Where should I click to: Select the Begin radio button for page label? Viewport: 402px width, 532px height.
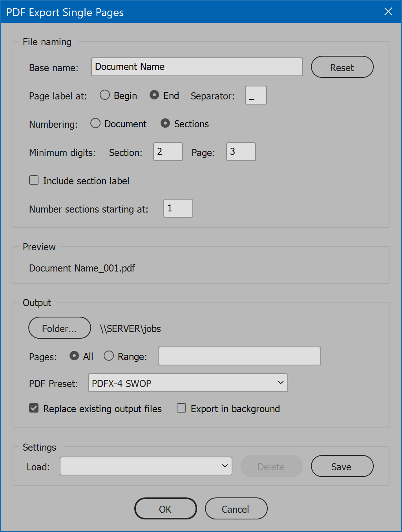pyautogui.click(x=104, y=95)
